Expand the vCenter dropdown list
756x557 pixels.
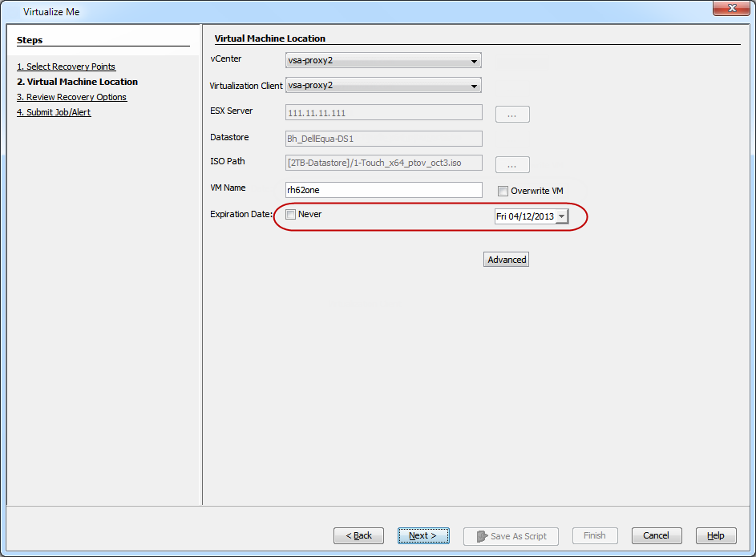click(x=475, y=61)
